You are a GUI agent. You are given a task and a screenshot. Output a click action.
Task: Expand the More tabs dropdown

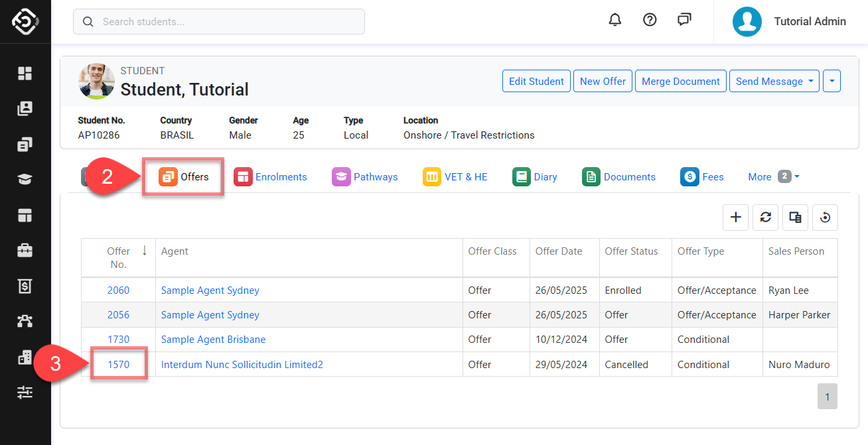pos(773,177)
